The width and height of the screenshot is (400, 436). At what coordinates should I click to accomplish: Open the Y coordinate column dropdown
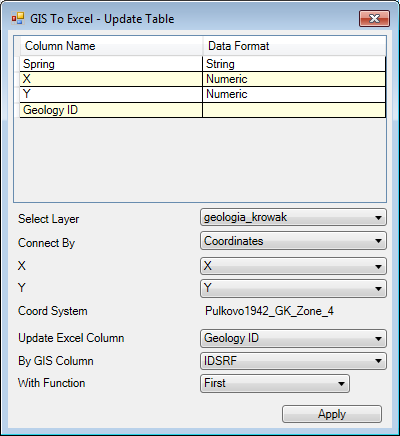pyautogui.click(x=293, y=288)
